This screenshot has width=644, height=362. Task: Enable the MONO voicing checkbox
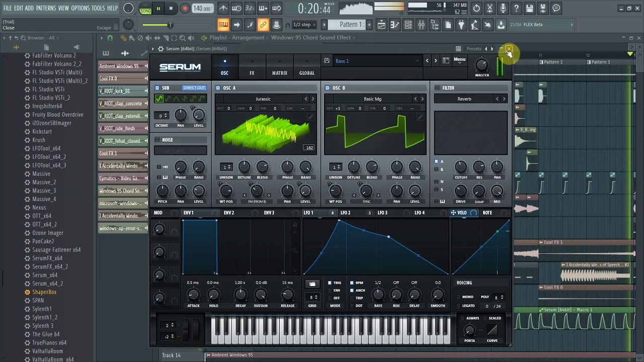click(x=458, y=297)
